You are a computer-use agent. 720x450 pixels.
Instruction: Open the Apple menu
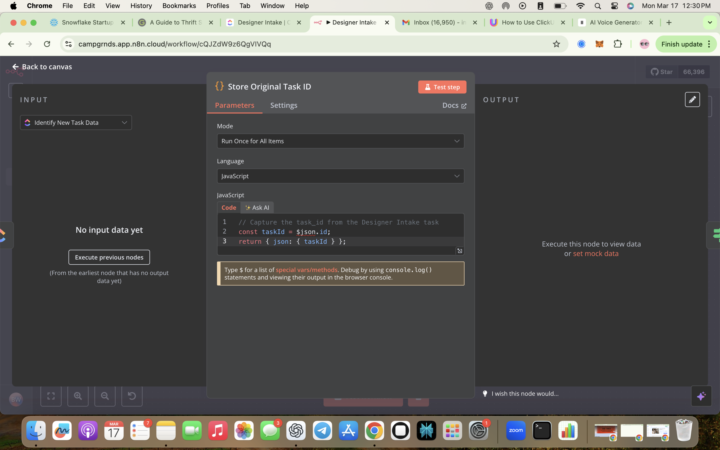click(13, 6)
